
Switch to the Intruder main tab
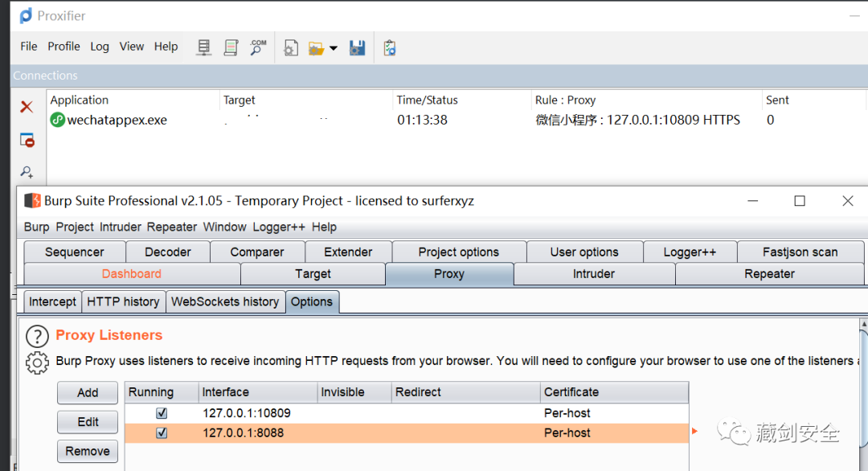point(594,274)
